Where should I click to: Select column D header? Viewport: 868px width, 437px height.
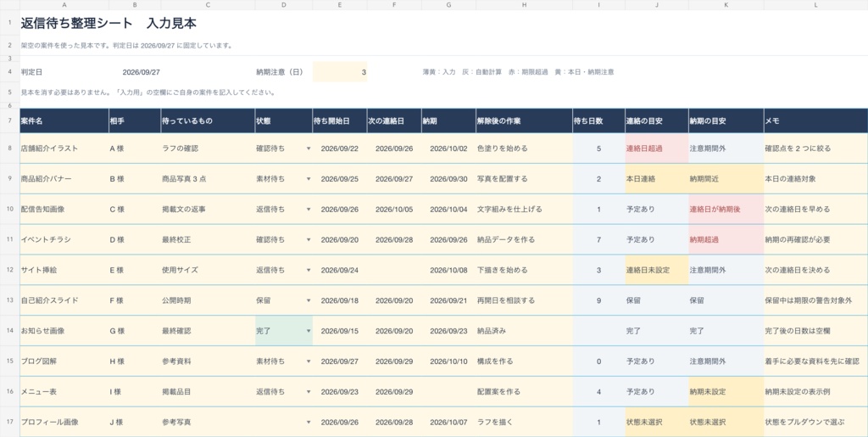pos(283,5)
